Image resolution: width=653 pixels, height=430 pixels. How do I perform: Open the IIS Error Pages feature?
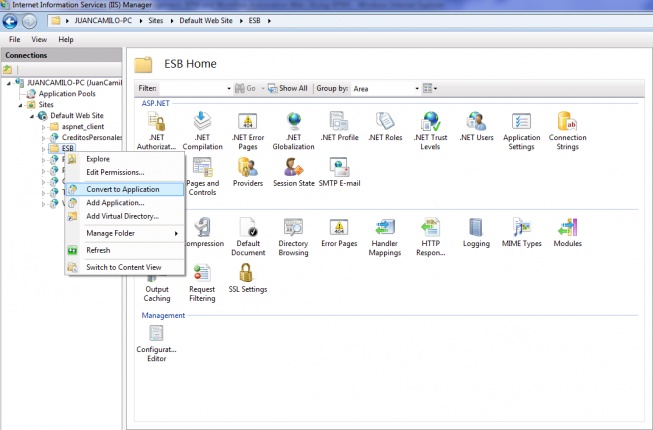[339, 233]
